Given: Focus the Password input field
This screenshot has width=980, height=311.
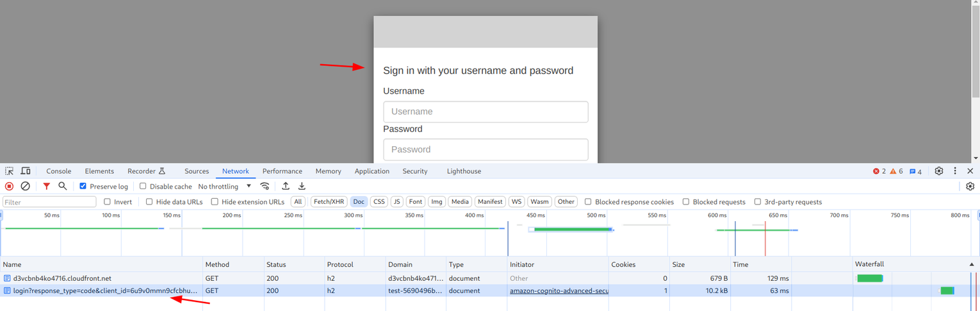Looking at the screenshot, I should point(486,149).
